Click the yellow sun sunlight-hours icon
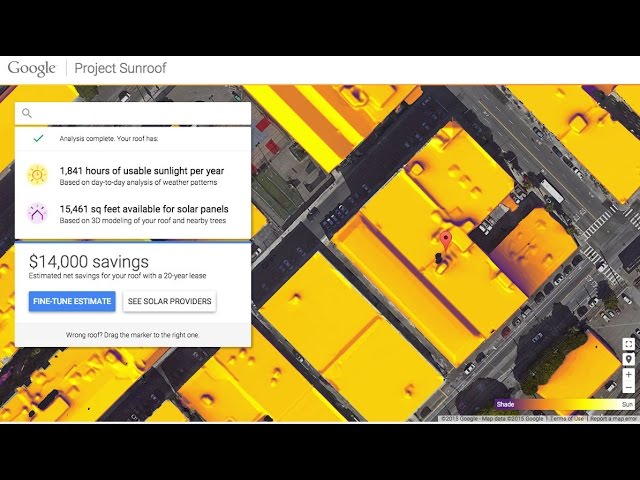Screen dimensions: 640x480 38,175
